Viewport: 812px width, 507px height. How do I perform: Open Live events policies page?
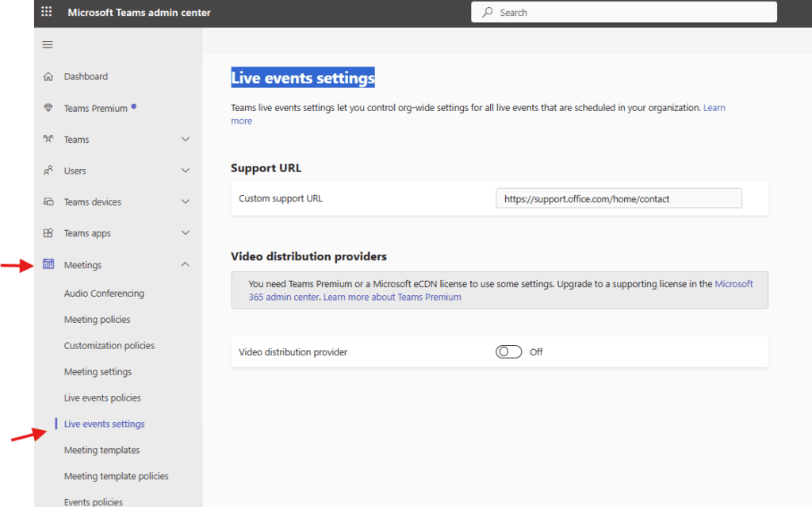[x=102, y=398]
